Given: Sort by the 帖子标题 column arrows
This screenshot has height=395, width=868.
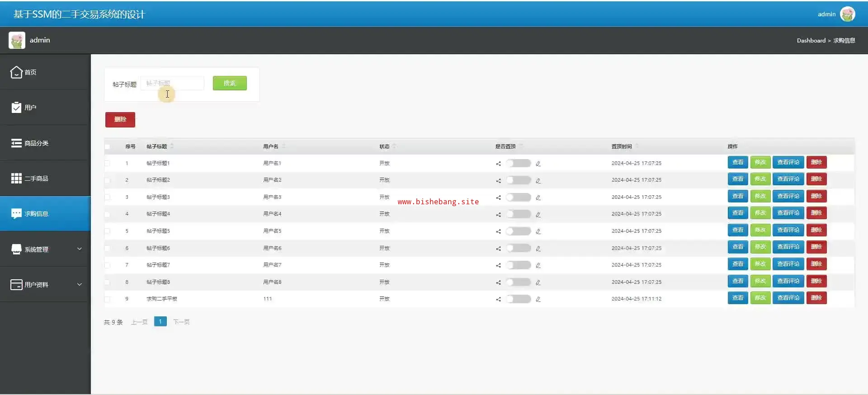Looking at the screenshot, I should pyautogui.click(x=172, y=146).
